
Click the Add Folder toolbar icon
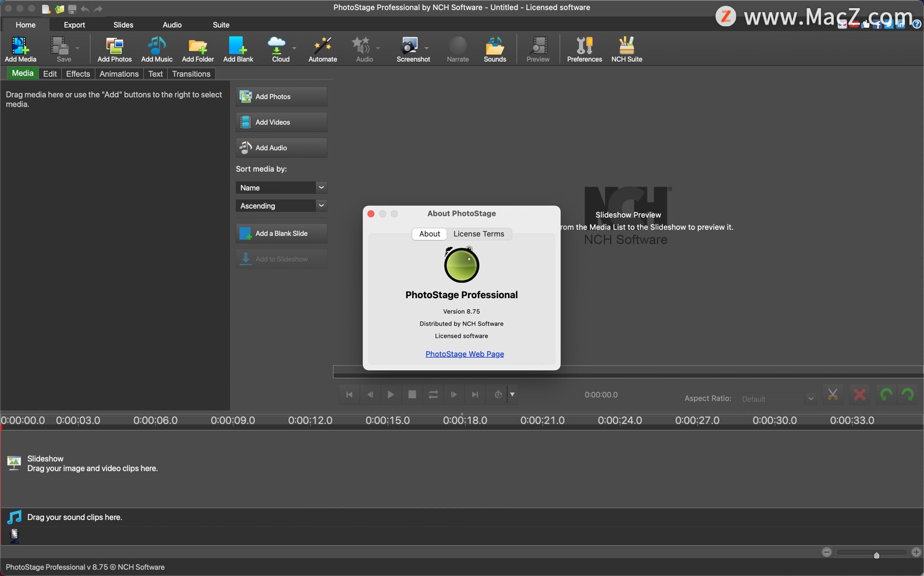pos(197,49)
